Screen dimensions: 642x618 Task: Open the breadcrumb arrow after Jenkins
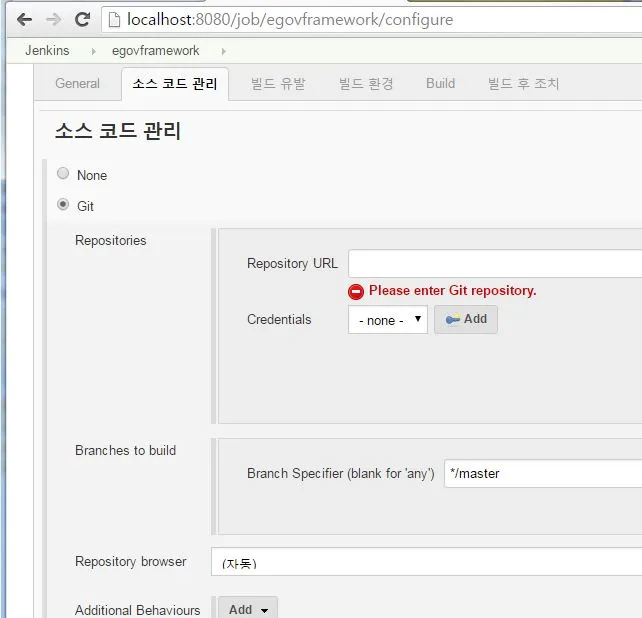point(94,51)
